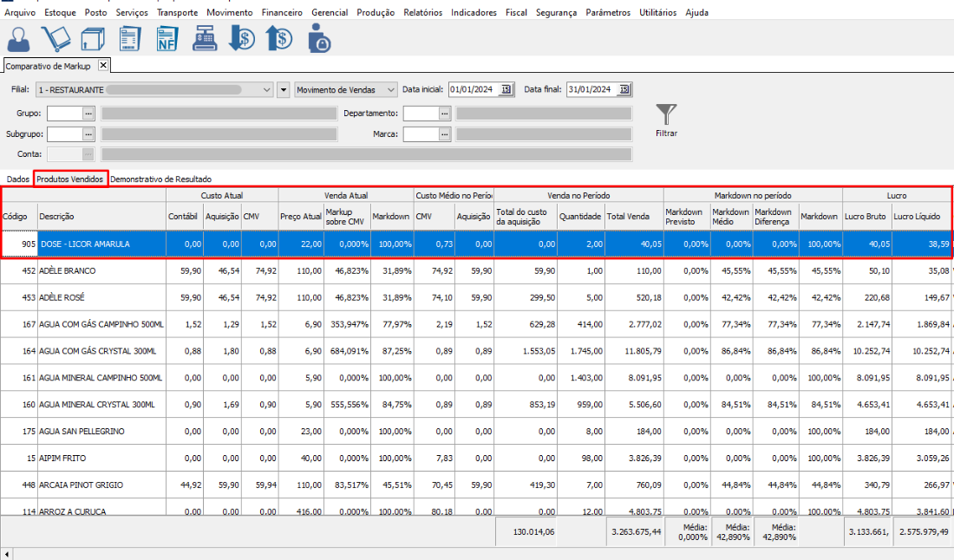Image resolution: width=954 pixels, height=560 pixels.
Task: Open the Data final calendar picker
Action: click(x=624, y=90)
